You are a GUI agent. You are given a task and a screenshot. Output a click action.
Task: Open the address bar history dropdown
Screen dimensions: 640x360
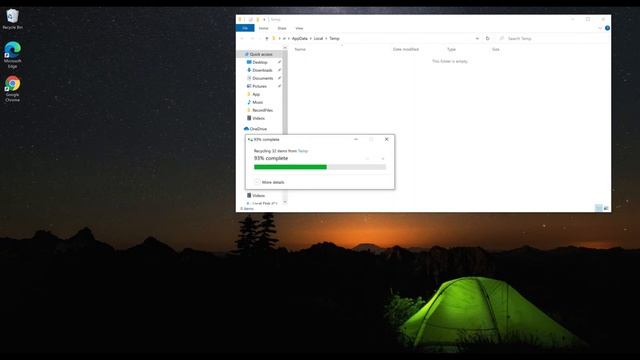pyautogui.click(x=477, y=38)
